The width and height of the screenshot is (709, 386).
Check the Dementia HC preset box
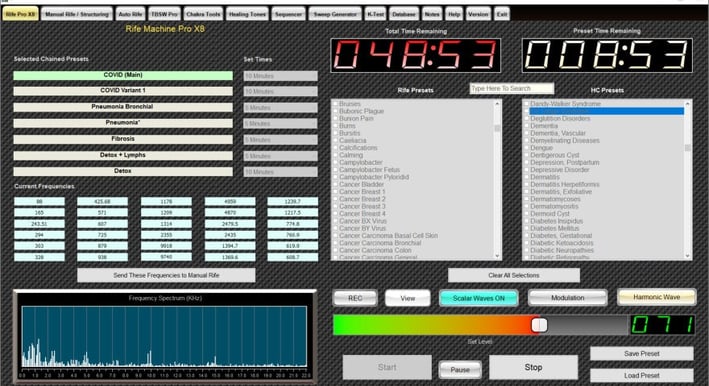tap(527, 126)
